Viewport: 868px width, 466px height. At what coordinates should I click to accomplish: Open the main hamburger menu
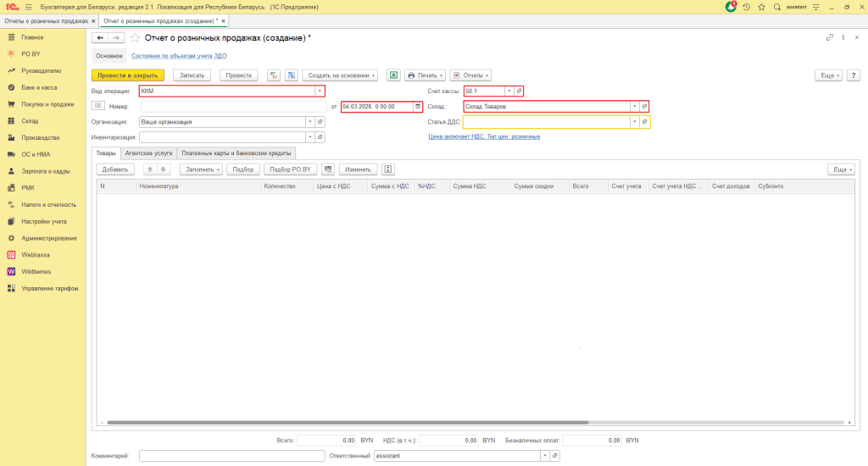(28, 7)
